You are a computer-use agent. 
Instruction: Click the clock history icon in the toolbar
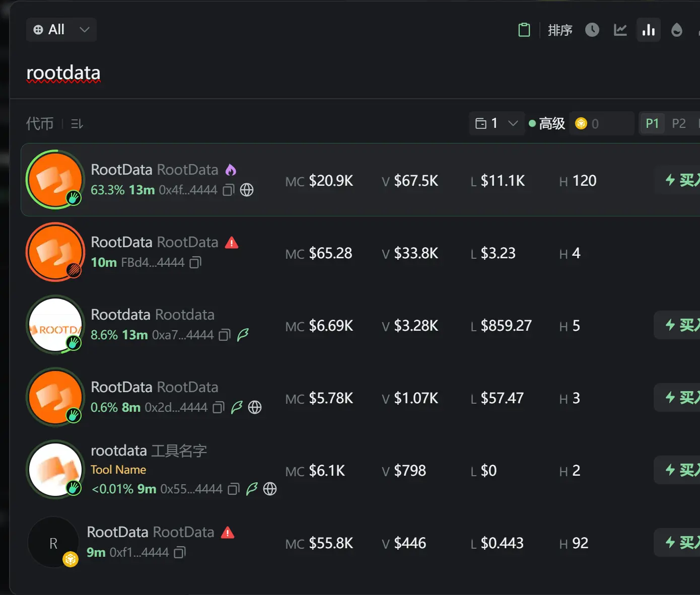coord(592,30)
